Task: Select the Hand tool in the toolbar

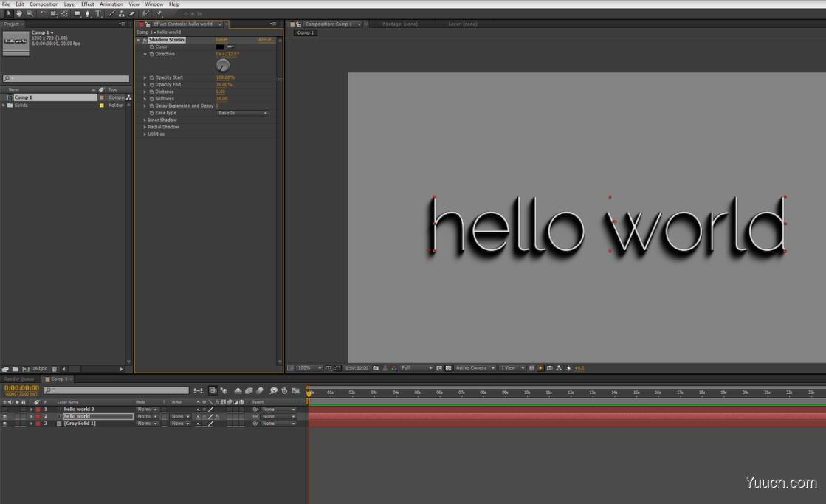Action: pos(19,13)
